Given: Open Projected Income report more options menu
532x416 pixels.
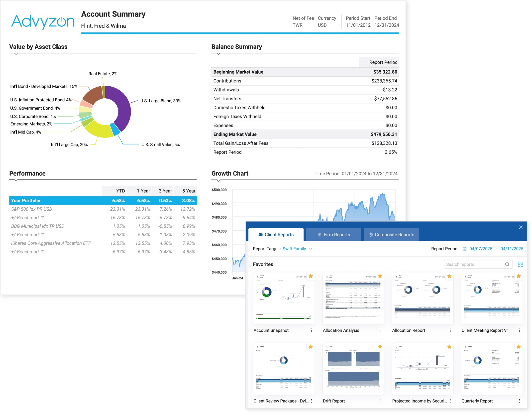Looking at the screenshot, I should (x=450, y=401).
